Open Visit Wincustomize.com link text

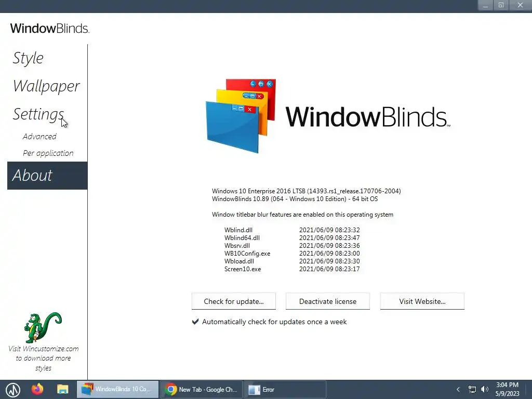[x=43, y=358]
